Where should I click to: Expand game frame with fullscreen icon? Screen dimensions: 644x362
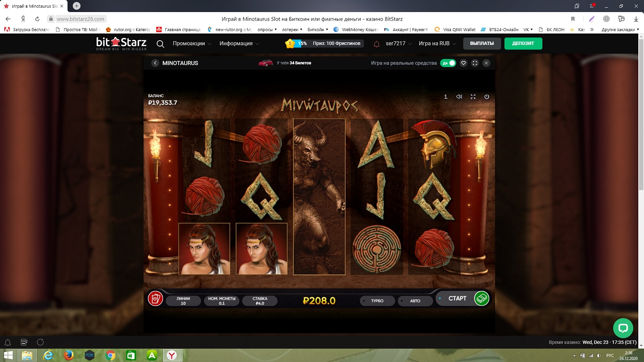point(475,63)
